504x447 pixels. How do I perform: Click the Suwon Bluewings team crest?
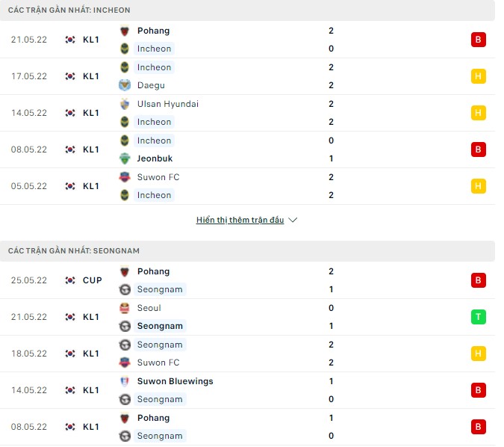click(x=125, y=381)
